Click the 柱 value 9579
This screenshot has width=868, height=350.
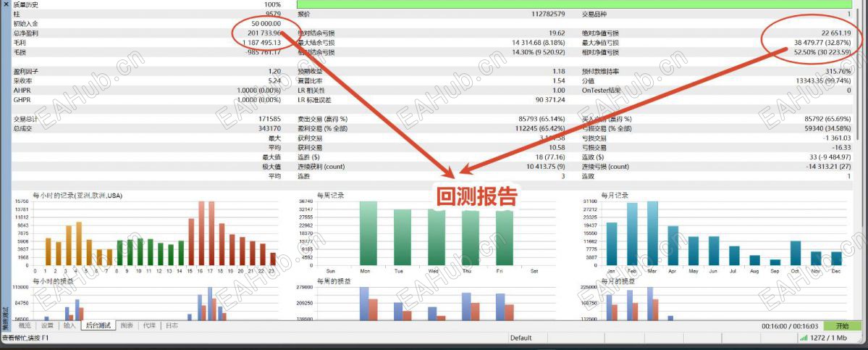point(274,14)
